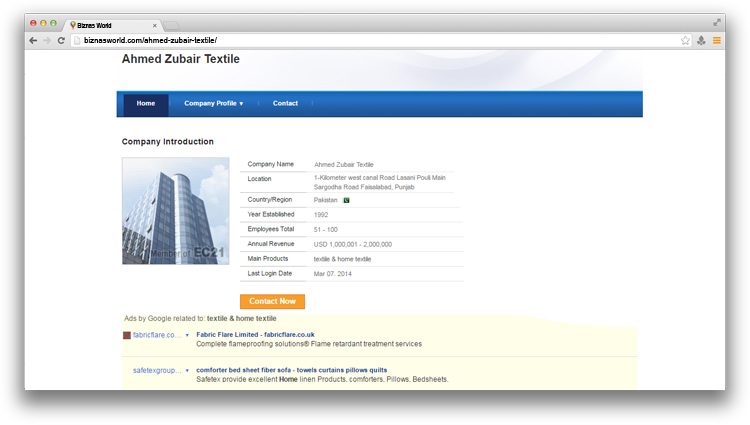Open Fabric Flare Limited ad headline
The height and width of the screenshot is (425, 750).
point(255,335)
